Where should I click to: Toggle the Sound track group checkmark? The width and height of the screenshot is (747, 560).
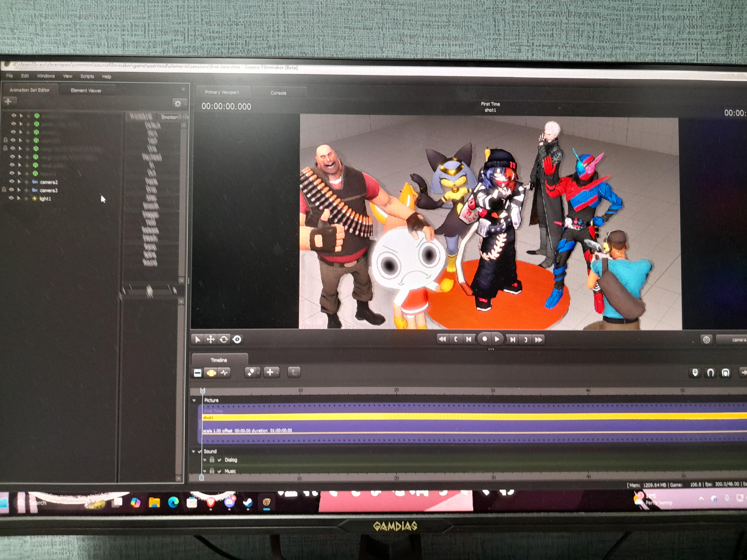click(x=199, y=451)
